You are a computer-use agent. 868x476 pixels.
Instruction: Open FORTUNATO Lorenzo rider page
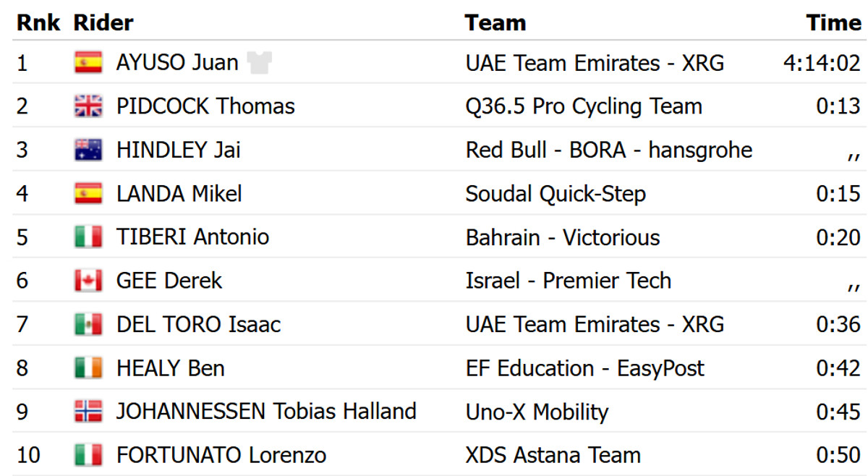click(221, 455)
